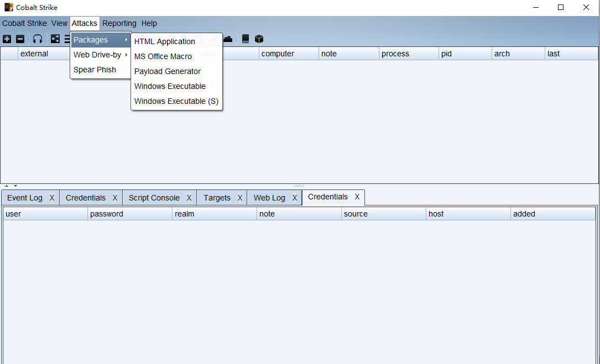600x364 pixels.
Task: Sort credentials by host column
Action: click(x=468, y=214)
